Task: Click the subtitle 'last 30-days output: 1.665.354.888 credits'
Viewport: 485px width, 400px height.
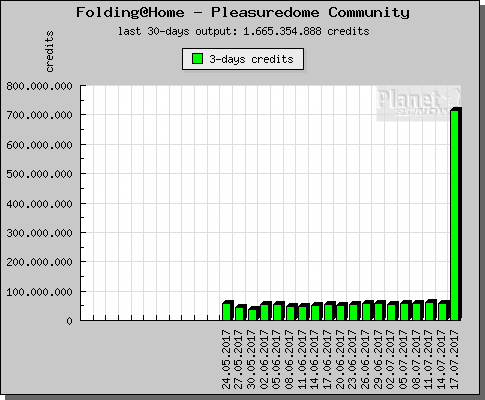Action: pos(244,31)
